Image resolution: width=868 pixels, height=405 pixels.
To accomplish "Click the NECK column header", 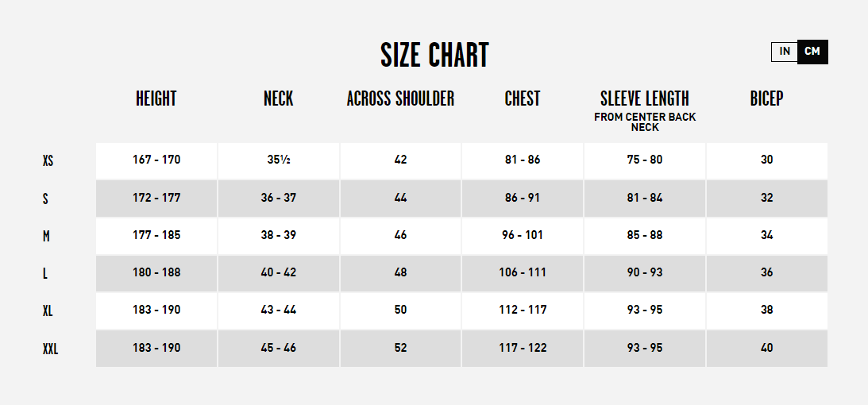I will click(279, 98).
